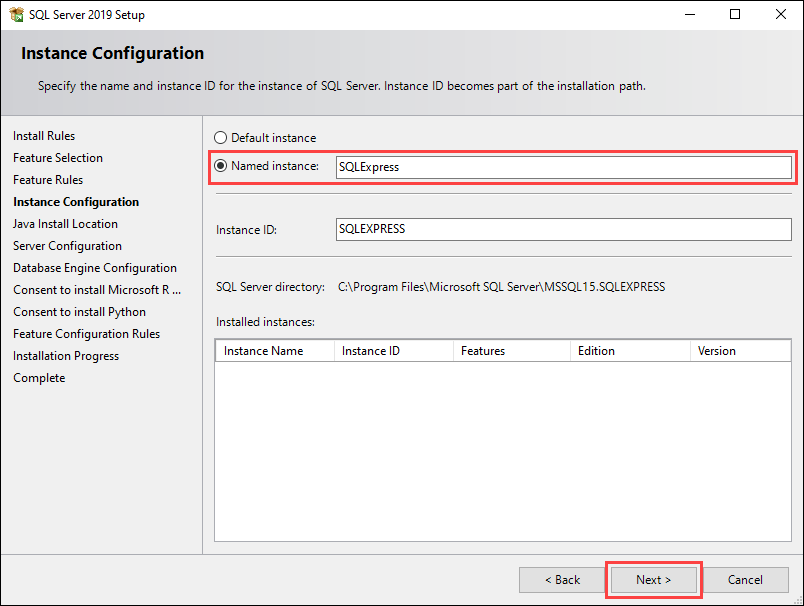Select the Named instance radio button
This screenshot has width=804, height=606.
click(x=221, y=166)
